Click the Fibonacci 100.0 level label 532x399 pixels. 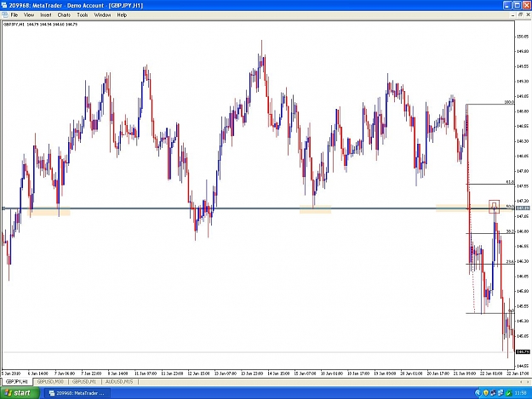click(x=509, y=102)
